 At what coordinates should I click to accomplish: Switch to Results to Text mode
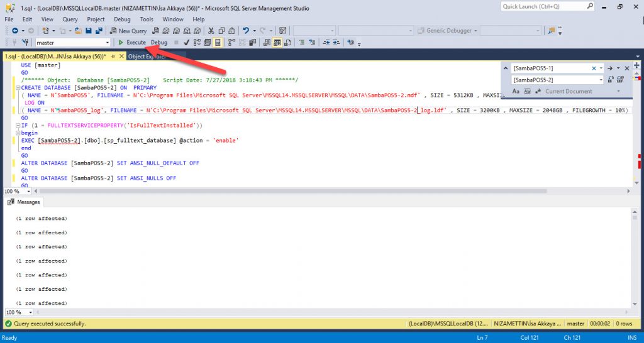pos(267,42)
